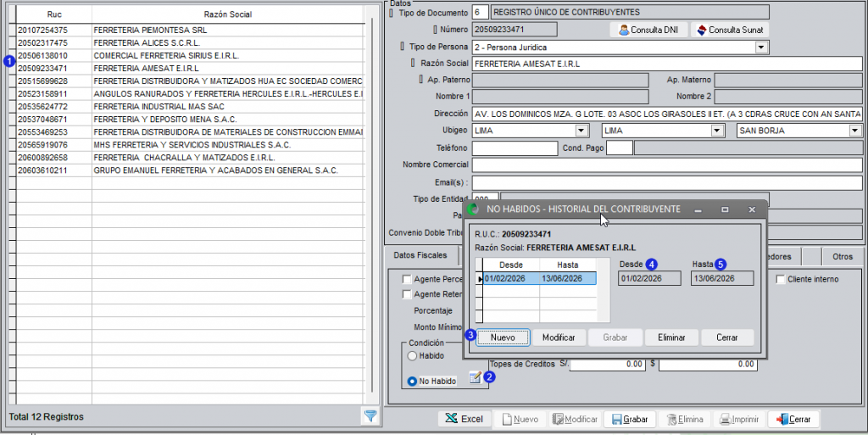Click RUC cell 20515699628
The width and height of the screenshot is (868, 435).
(54, 81)
